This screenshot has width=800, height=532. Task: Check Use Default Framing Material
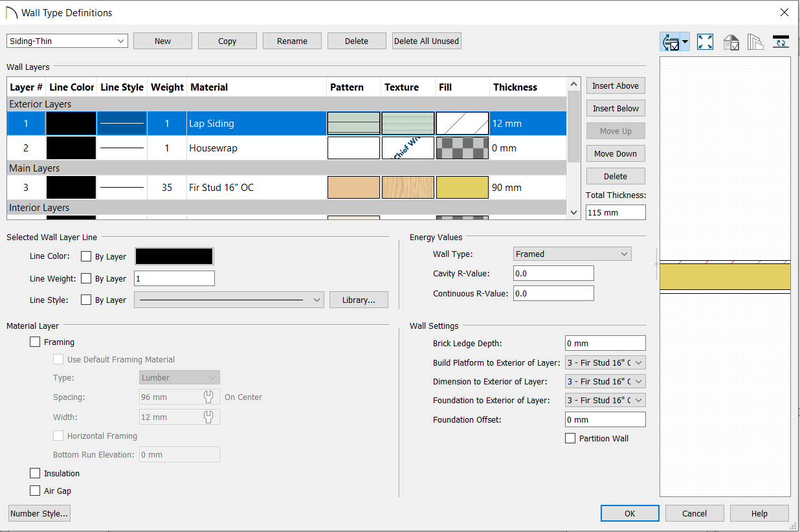(58, 359)
